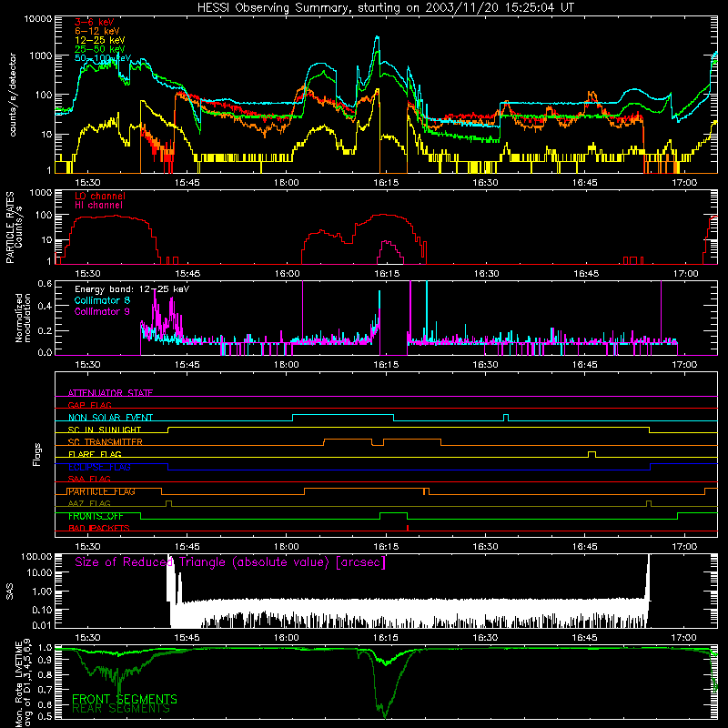Click the Normalized modulation axis label
Viewport: 728px width, 728px height.
[23, 318]
